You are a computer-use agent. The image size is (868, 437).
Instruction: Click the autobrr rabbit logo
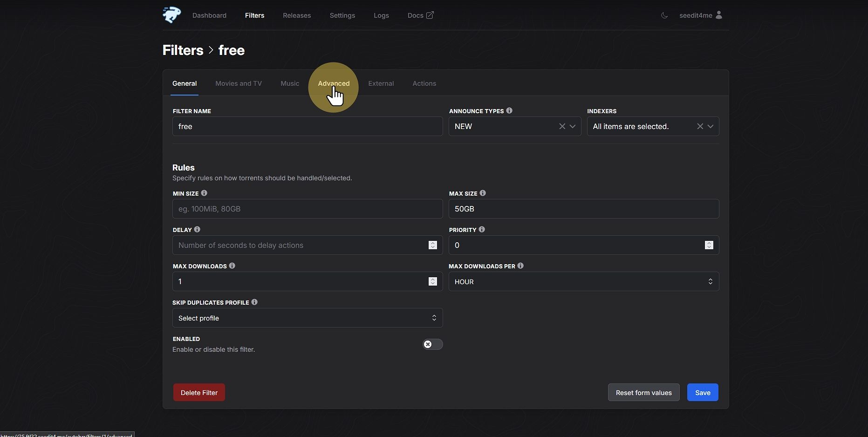point(171,15)
